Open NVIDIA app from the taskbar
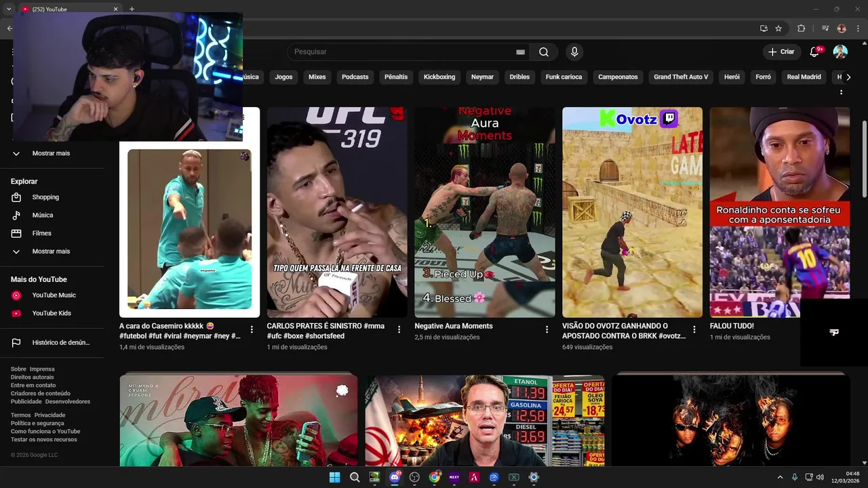 click(x=374, y=477)
